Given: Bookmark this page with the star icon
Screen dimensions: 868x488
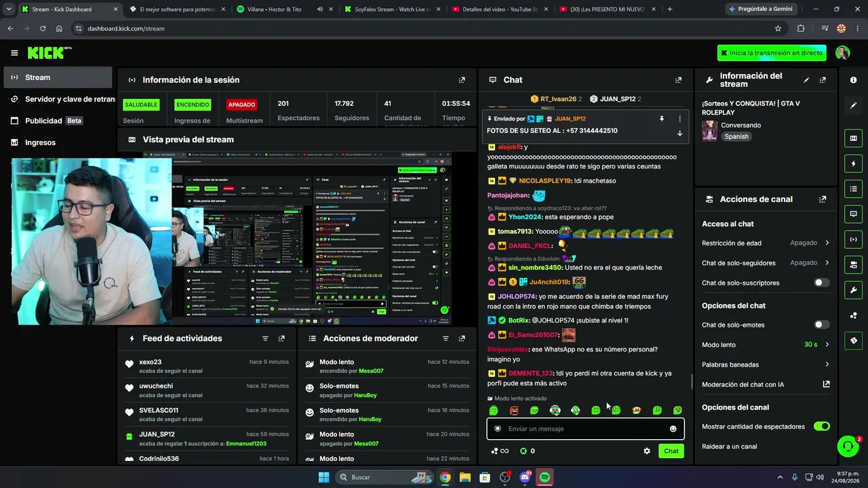Looking at the screenshot, I should click(x=778, y=28).
